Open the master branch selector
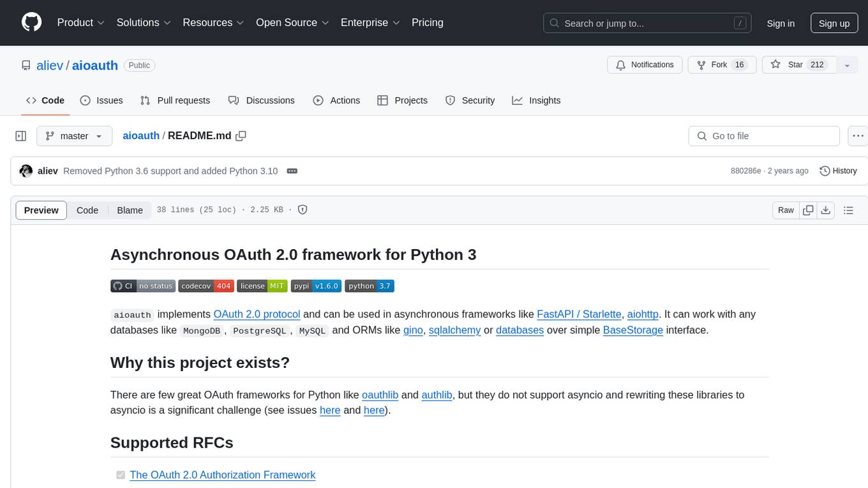 [74, 136]
